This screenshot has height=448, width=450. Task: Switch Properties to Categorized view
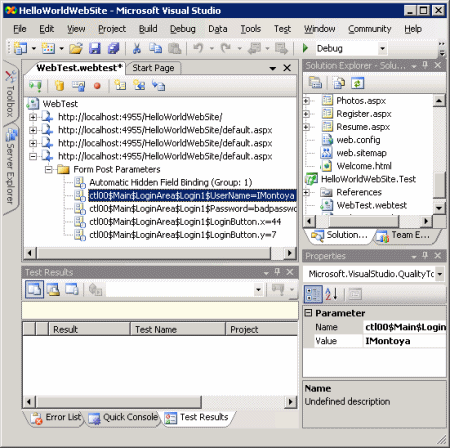pyautogui.click(x=313, y=294)
